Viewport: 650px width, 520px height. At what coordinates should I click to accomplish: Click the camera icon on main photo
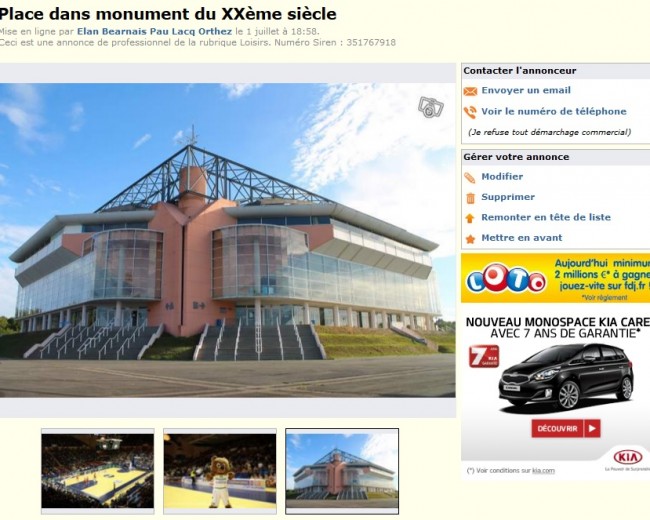point(431,107)
